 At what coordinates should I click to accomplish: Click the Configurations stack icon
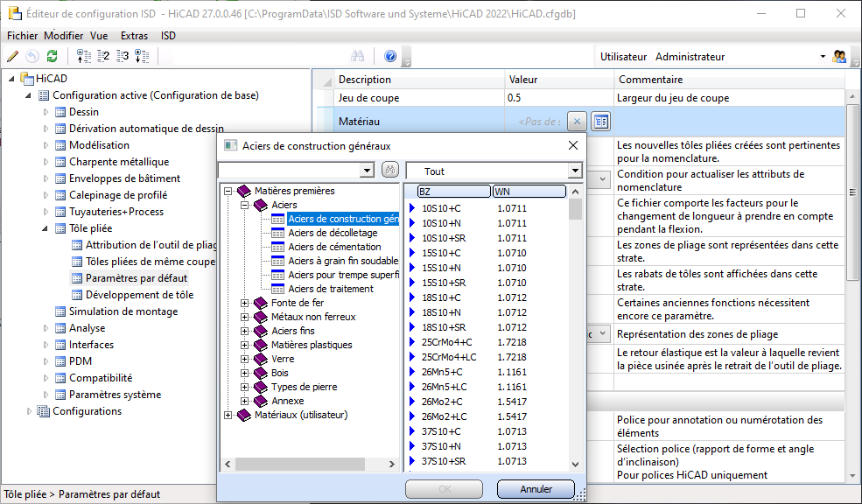[43, 411]
